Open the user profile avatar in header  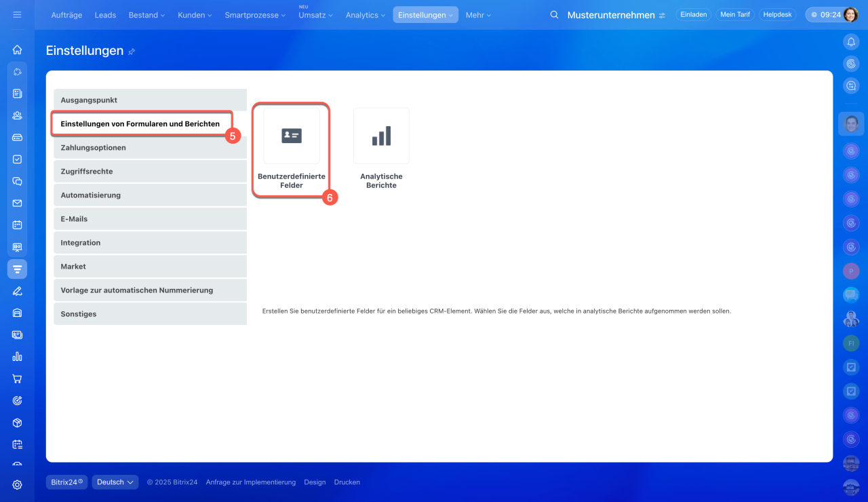pyautogui.click(x=850, y=14)
